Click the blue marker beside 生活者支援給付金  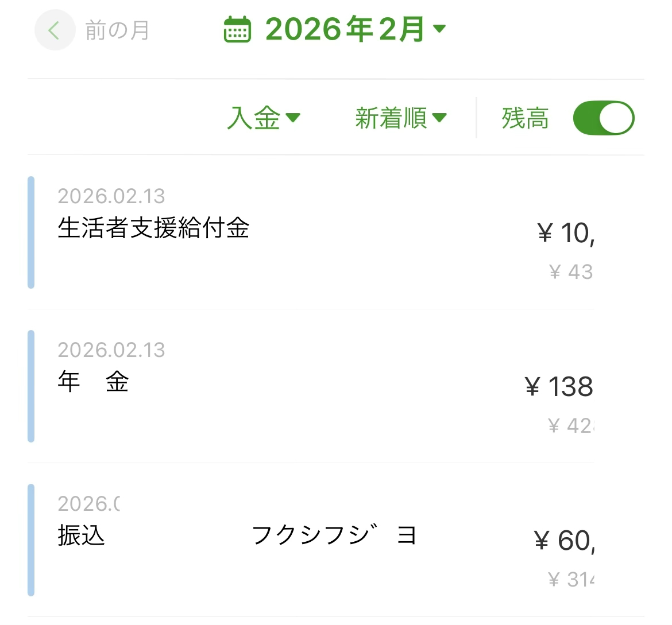point(31,232)
